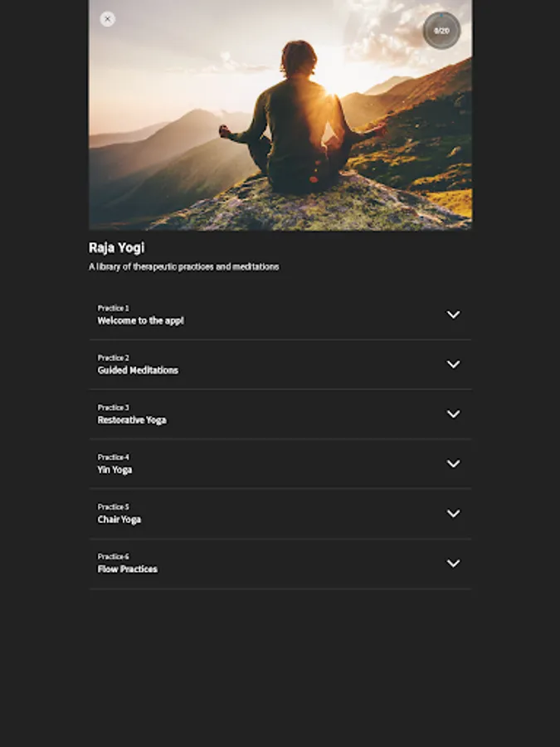Expand Practice 1 chevron arrow
Screen dimensions: 560x747
pyautogui.click(x=453, y=315)
